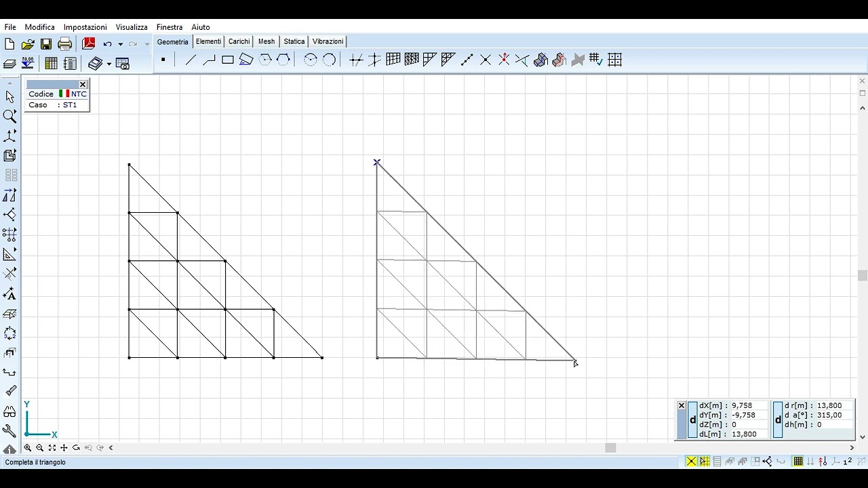
Task: Zoom in using the bottom plus magnifier
Action: pos(28,448)
